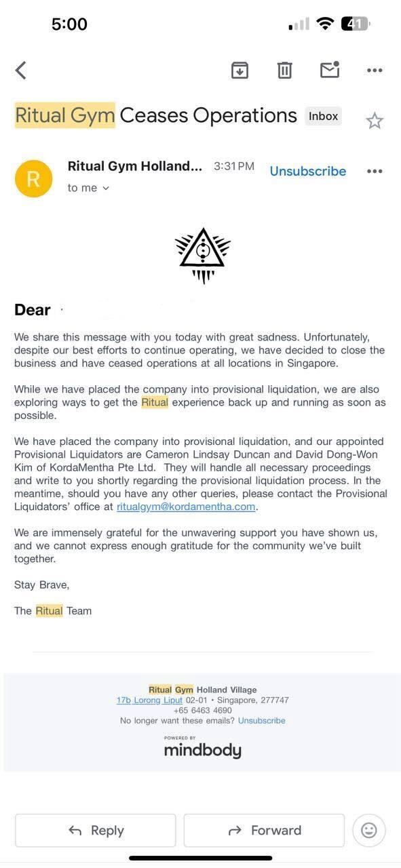Screen dimensions: 401x868
Task: Tap the Forward button
Action: coord(264,830)
